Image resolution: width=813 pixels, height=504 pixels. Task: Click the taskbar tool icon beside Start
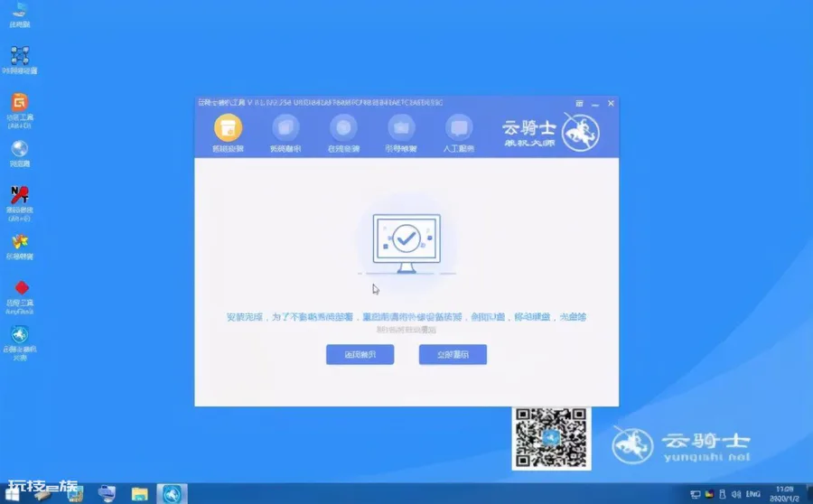43,494
